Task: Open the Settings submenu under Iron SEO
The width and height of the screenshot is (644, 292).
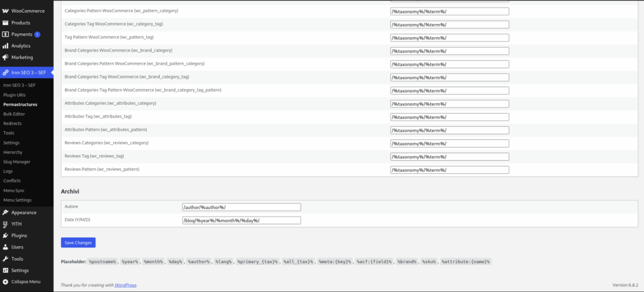Action: pyautogui.click(x=11, y=143)
